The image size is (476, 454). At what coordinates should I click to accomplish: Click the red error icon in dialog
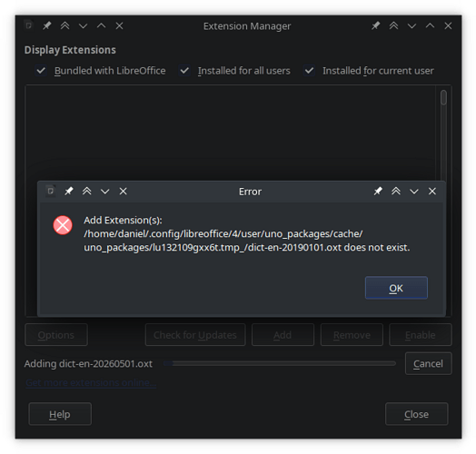tap(63, 225)
